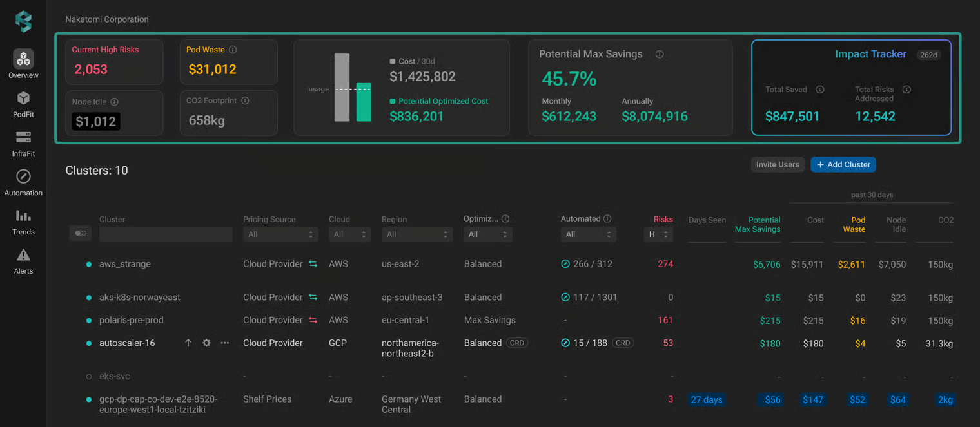
Task: Expand the Pricing Source filter dropdown
Action: point(280,234)
